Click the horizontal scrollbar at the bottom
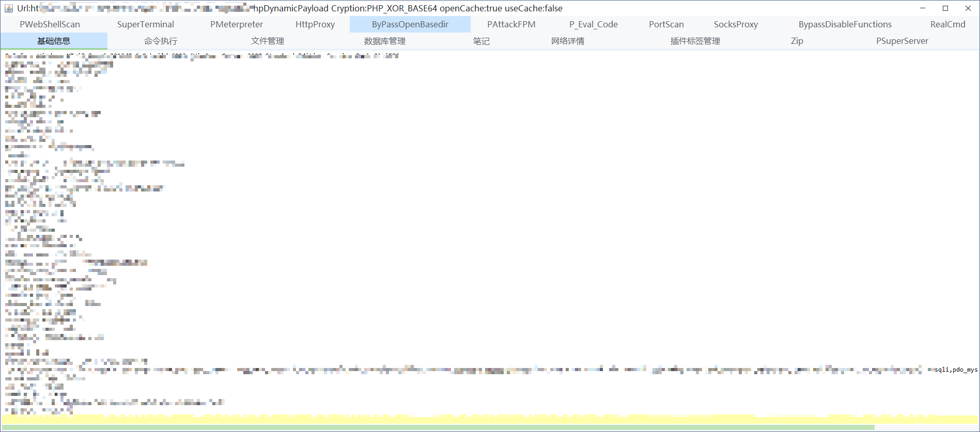Viewport: 980px width, 432px height. click(438, 427)
